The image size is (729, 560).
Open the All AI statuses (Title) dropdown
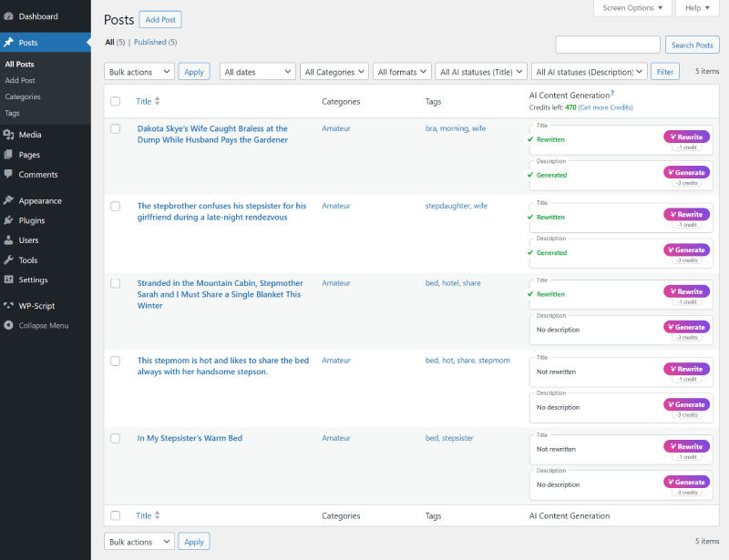(x=481, y=72)
